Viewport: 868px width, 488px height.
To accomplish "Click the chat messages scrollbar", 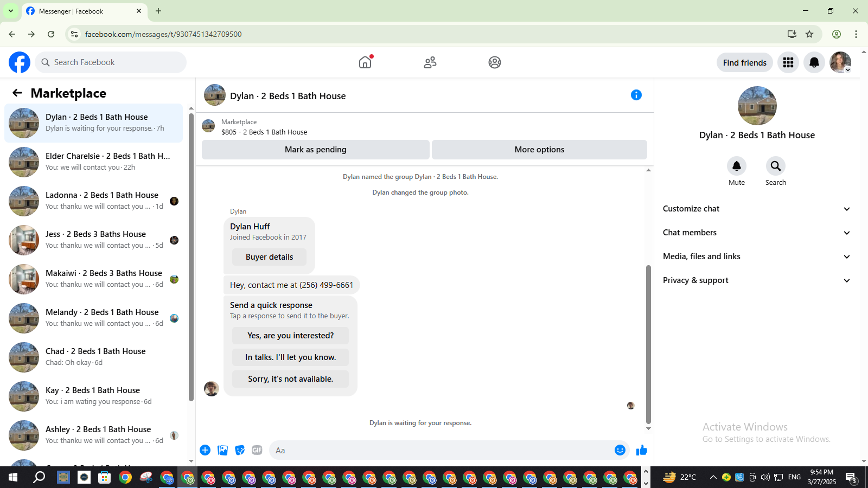I will coord(648,344).
